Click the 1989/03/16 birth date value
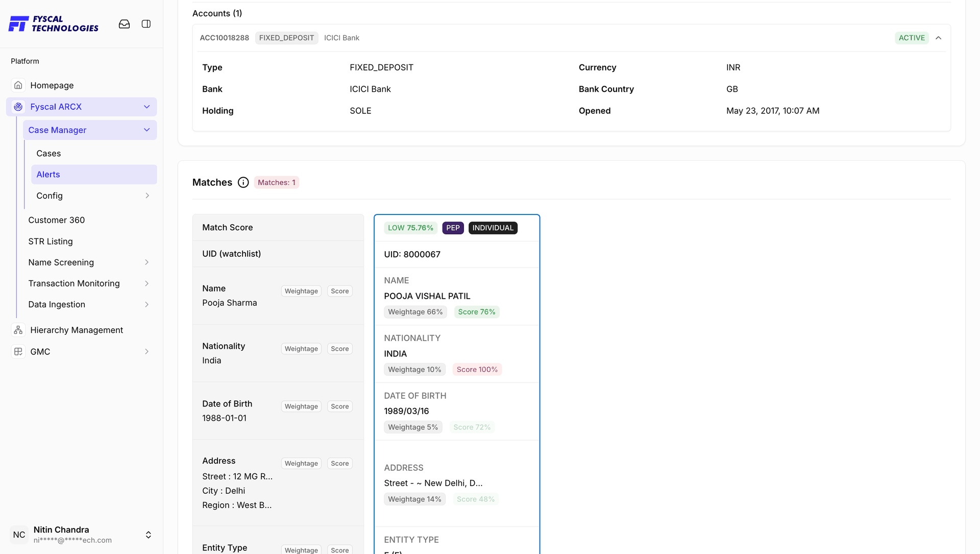Image resolution: width=980 pixels, height=554 pixels. (406, 412)
